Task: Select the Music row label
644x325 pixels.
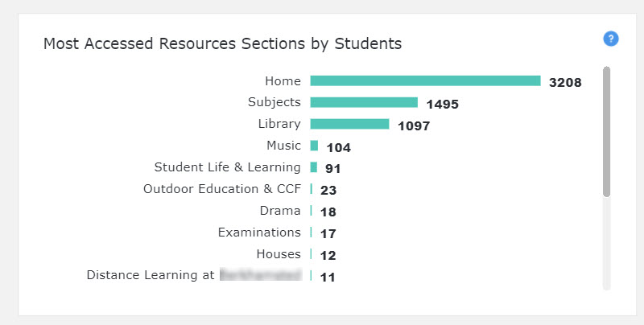Action: 283,146
